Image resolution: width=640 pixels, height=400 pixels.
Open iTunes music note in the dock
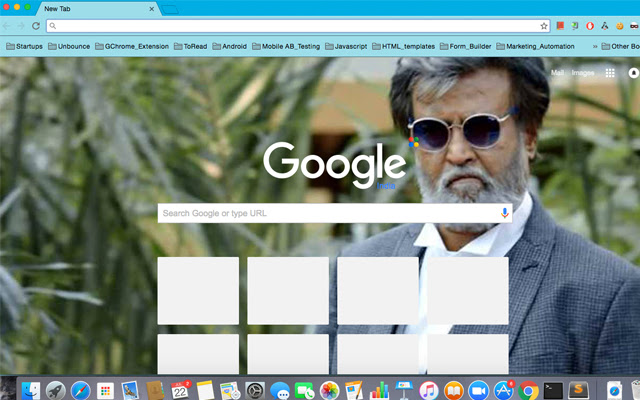(429, 391)
